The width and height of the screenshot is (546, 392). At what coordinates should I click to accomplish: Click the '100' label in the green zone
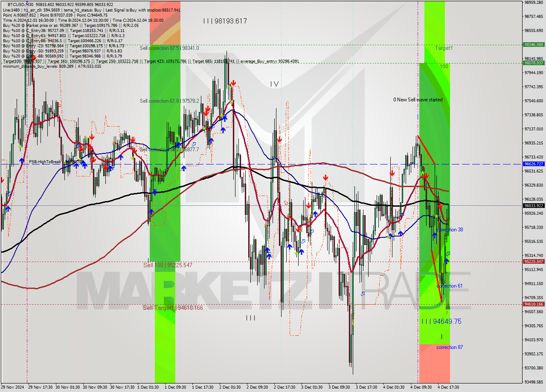pos(444,67)
